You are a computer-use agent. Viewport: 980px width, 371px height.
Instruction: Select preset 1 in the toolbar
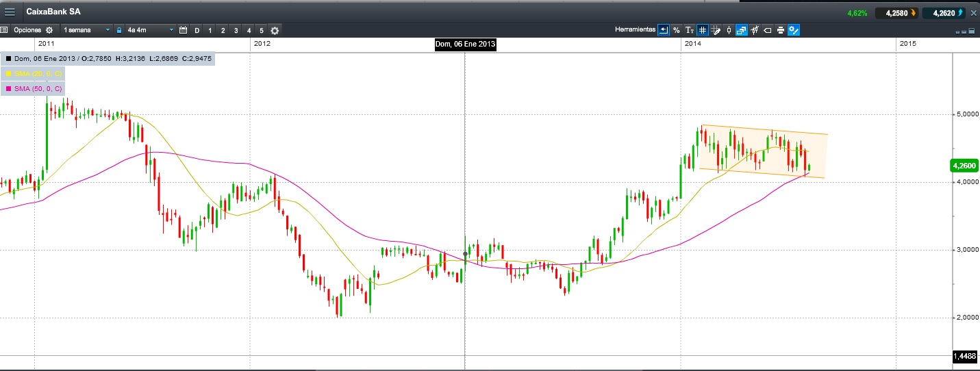(x=210, y=30)
